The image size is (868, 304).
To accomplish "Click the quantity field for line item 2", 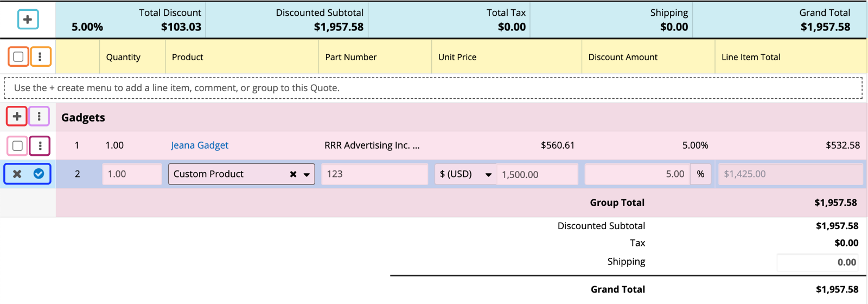I will pos(132,174).
